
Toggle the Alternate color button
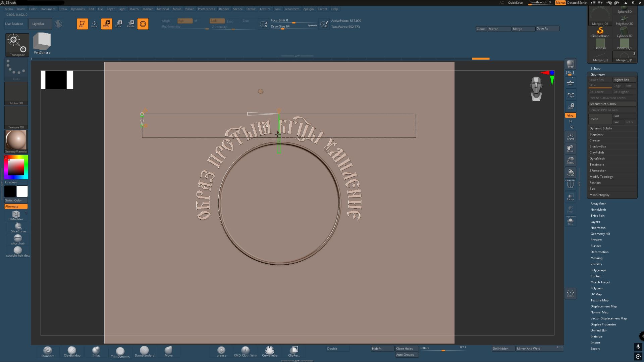(x=16, y=207)
